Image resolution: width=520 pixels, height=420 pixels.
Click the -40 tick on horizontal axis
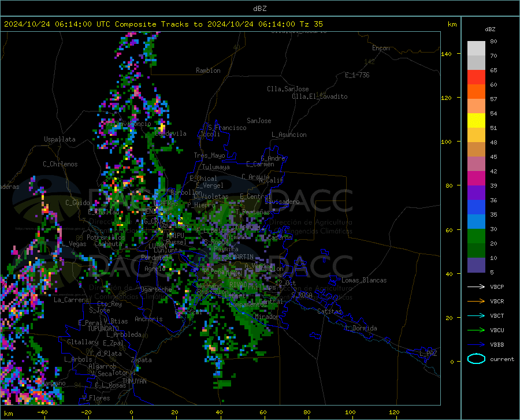pyautogui.click(x=42, y=412)
